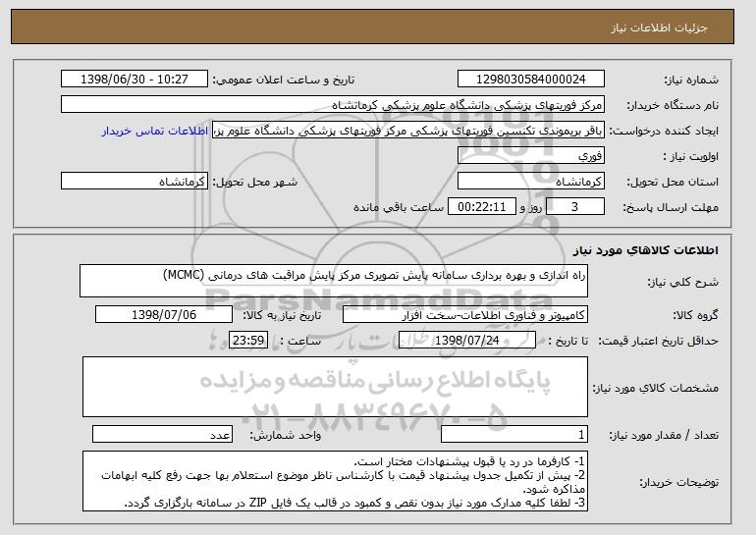Image resolution: width=756 pixels, height=535 pixels.
Task: Click the توضیحات خریدار label
Action: [x=678, y=482]
